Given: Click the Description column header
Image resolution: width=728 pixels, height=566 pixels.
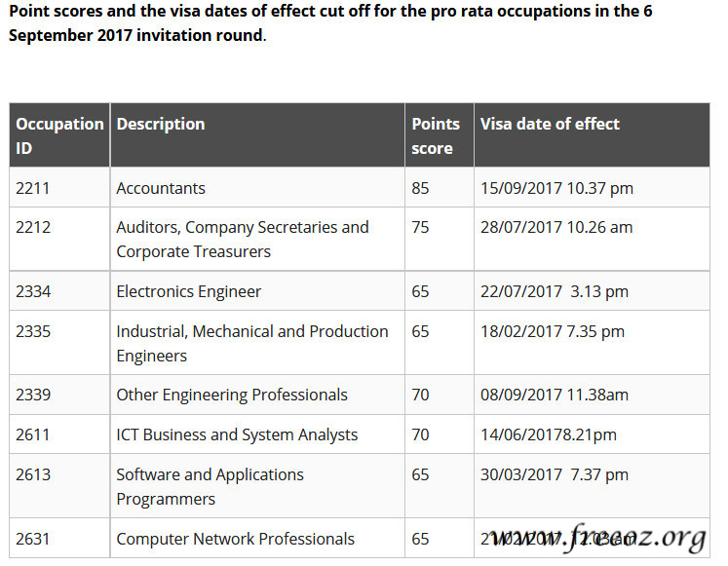Looking at the screenshot, I should point(161,125).
